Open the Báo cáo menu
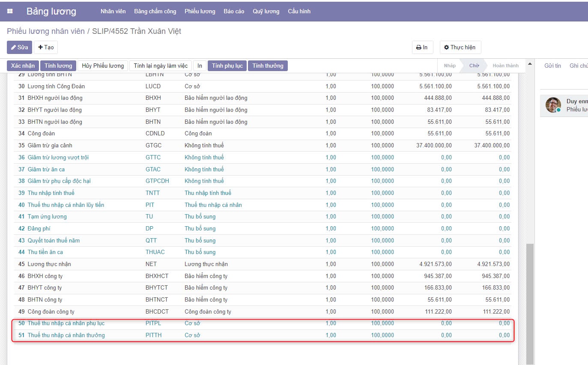Screen dimensions: 588x365 point(234,12)
